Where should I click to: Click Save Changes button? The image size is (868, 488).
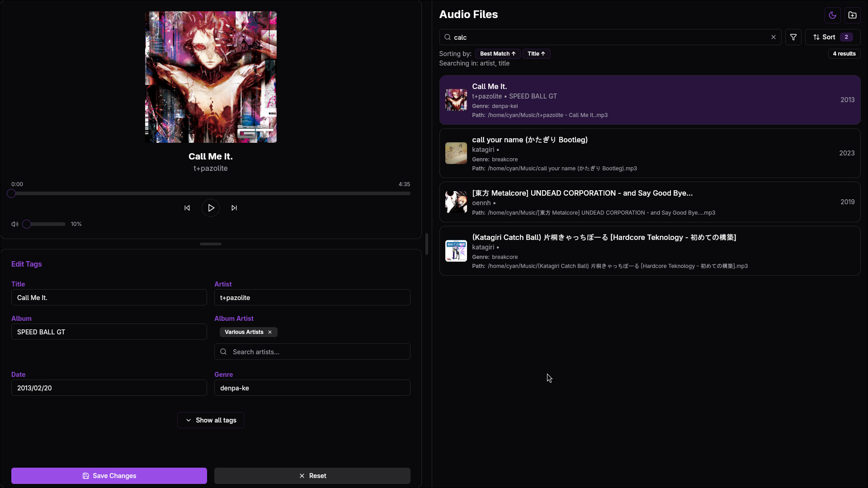coord(109,476)
